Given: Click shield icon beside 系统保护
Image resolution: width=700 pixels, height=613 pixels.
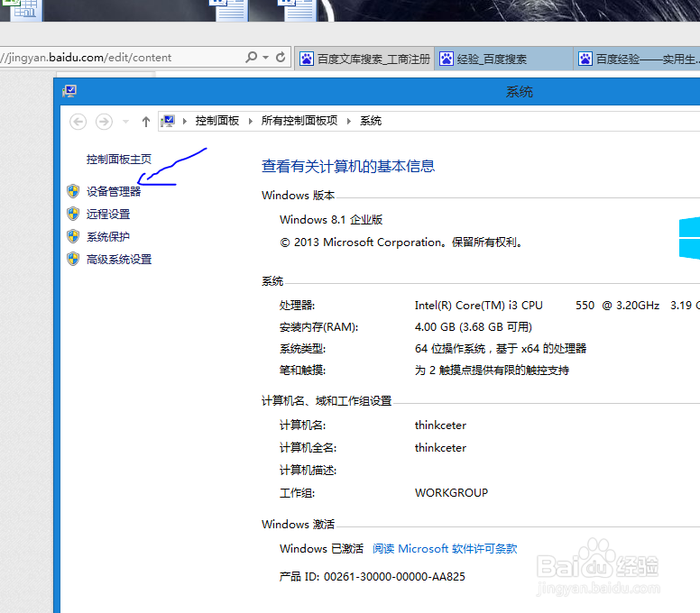Looking at the screenshot, I should click(x=73, y=236).
